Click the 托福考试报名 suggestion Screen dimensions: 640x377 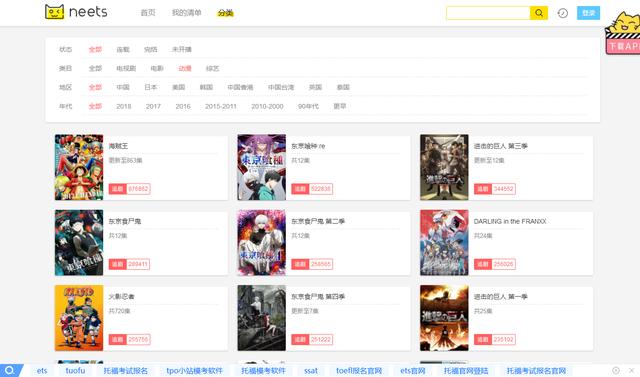[125, 370]
